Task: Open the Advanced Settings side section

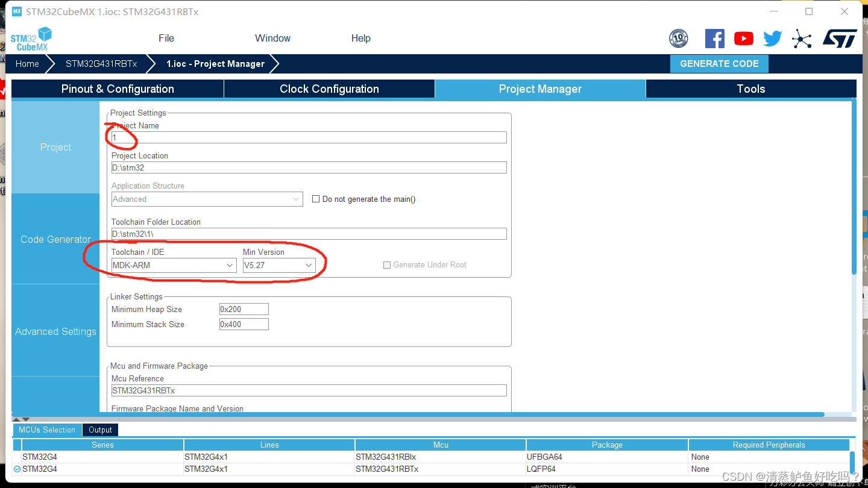Action: click(x=55, y=331)
